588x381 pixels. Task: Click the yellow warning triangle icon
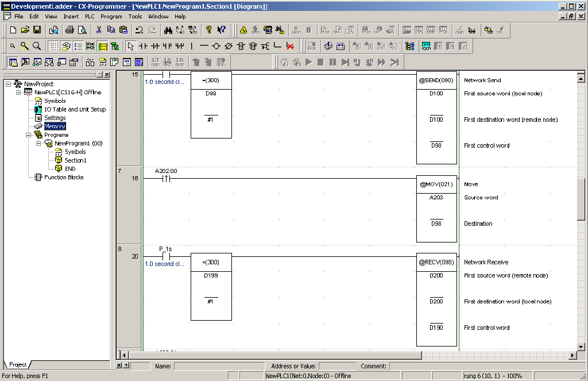(243, 30)
